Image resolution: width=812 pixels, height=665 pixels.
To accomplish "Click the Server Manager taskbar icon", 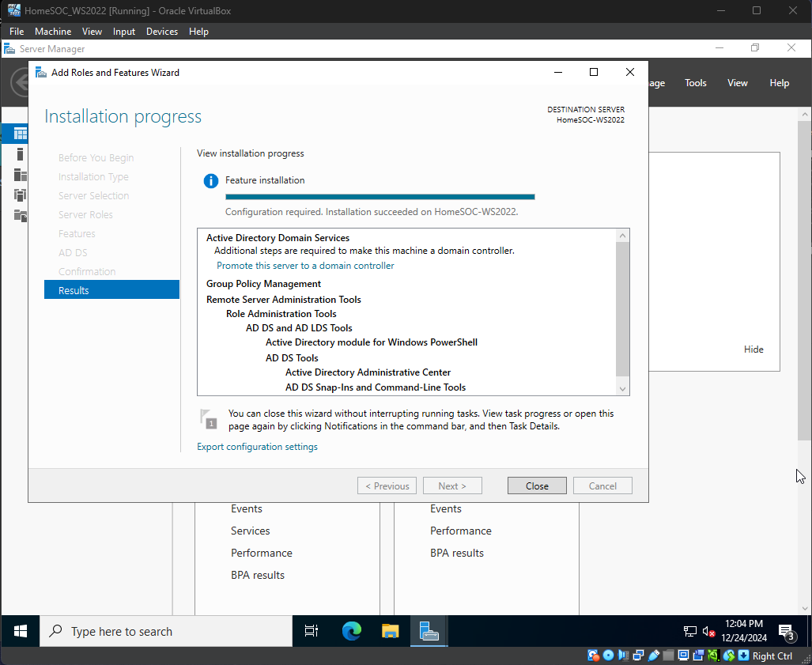I will pyautogui.click(x=429, y=631).
